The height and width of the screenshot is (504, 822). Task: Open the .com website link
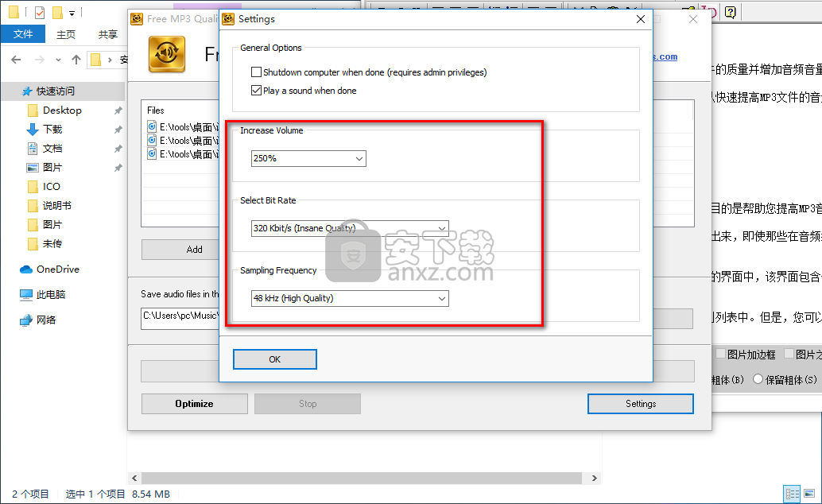pyautogui.click(x=665, y=56)
